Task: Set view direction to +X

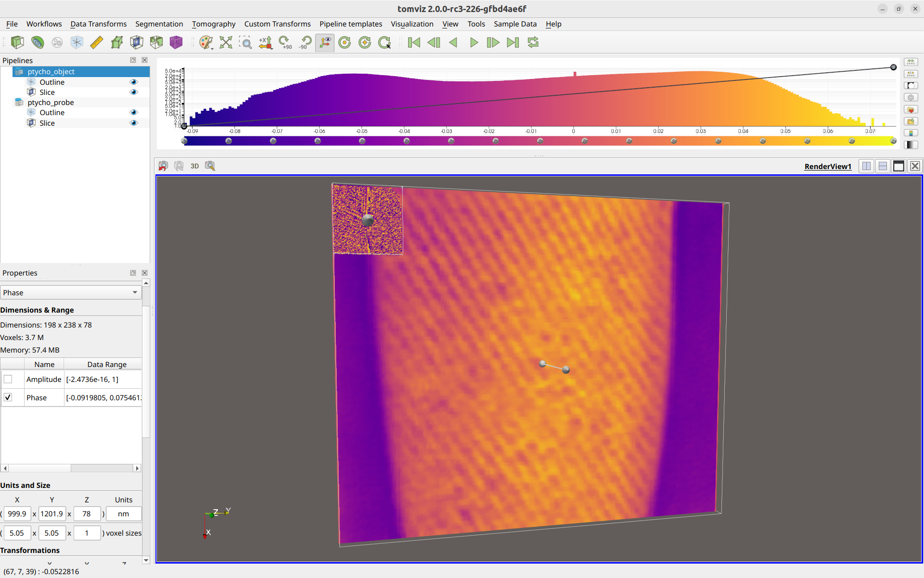Action: 265,42
